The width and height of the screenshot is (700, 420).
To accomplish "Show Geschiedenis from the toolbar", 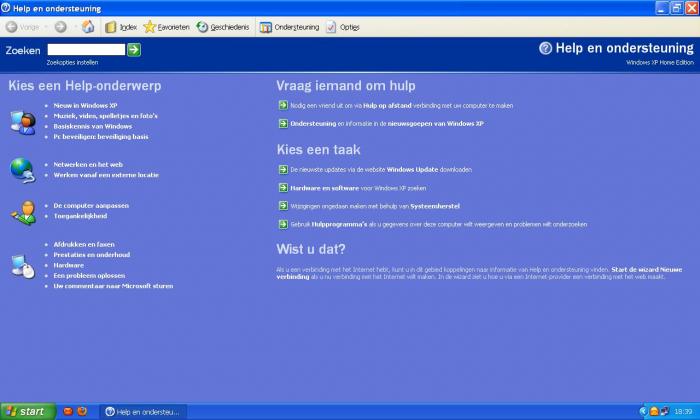I will click(x=223, y=27).
